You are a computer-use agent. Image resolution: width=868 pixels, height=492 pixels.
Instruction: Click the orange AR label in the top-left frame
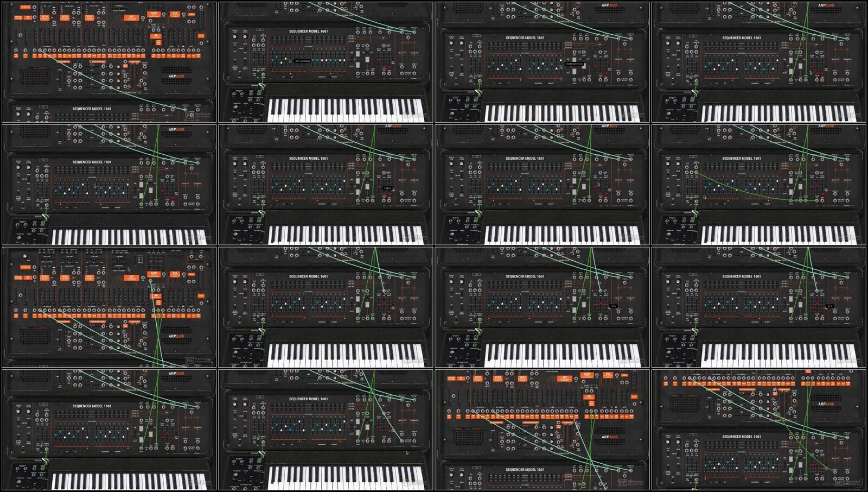[x=156, y=36]
